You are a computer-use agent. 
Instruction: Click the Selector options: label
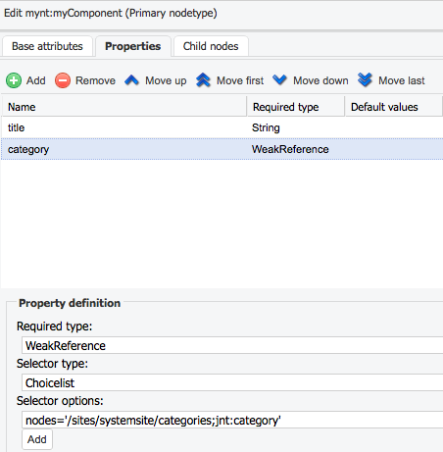60,401
